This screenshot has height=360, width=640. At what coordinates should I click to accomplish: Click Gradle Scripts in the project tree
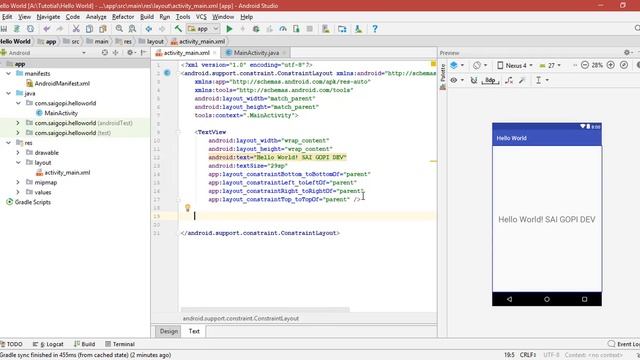click(x=33, y=202)
